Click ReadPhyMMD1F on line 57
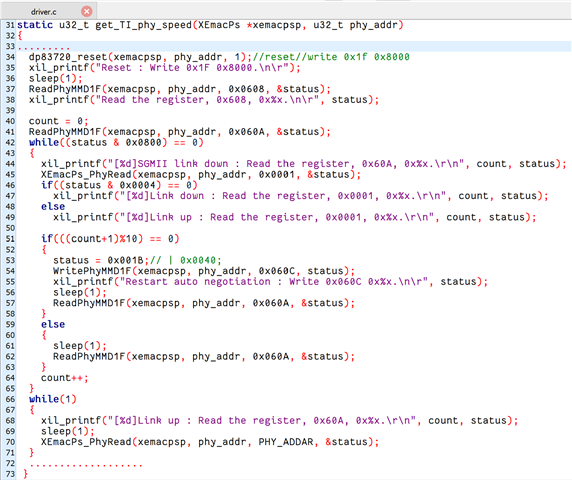The height and width of the screenshot is (480, 572). 89,303
